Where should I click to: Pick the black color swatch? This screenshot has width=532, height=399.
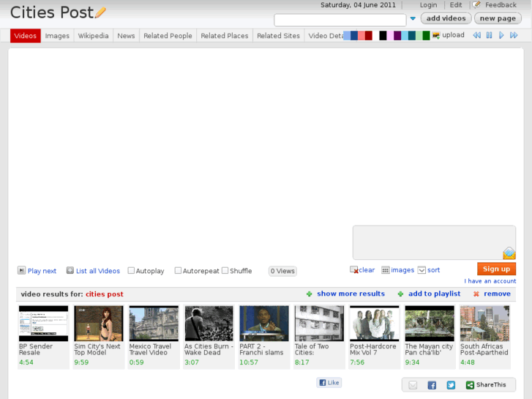383,35
